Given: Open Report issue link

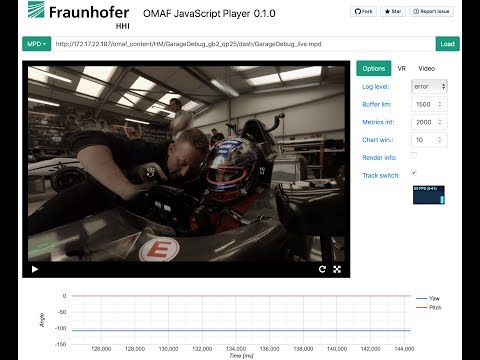Looking at the screenshot, I should pyautogui.click(x=431, y=11).
